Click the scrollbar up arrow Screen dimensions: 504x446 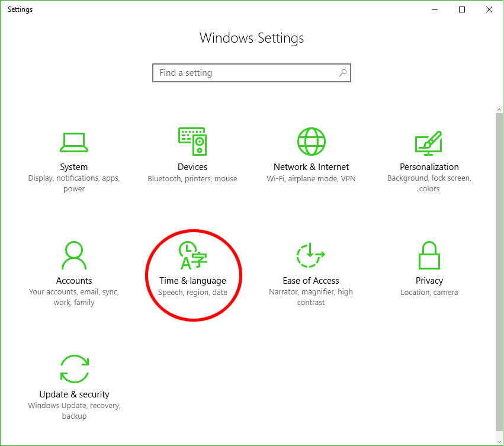click(x=499, y=110)
